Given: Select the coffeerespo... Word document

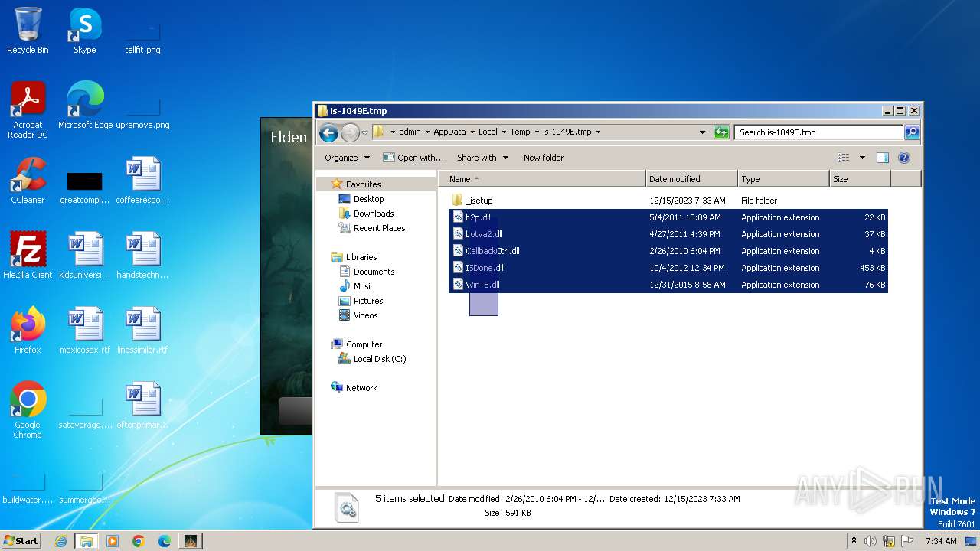Looking at the screenshot, I should (142, 181).
